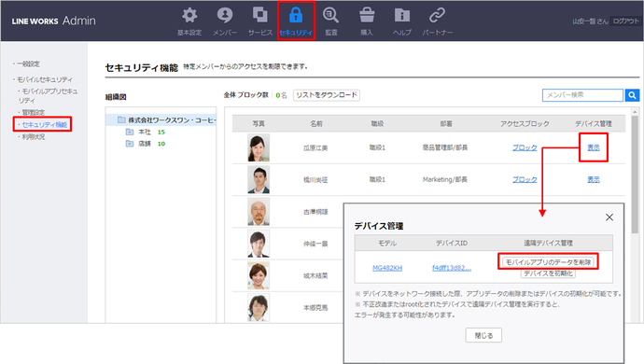
Task: Click モバイルアプリのデータを削除 button
Action: [548, 261]
